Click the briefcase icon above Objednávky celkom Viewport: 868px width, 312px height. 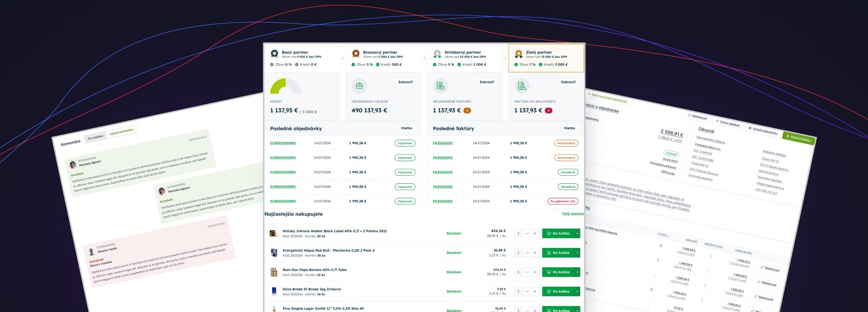coord(359,86)
